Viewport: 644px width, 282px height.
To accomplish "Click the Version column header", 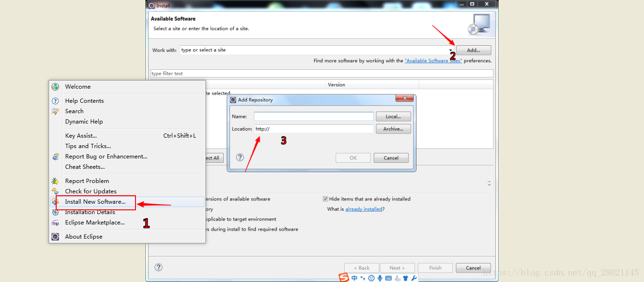I will coord(372,85).
